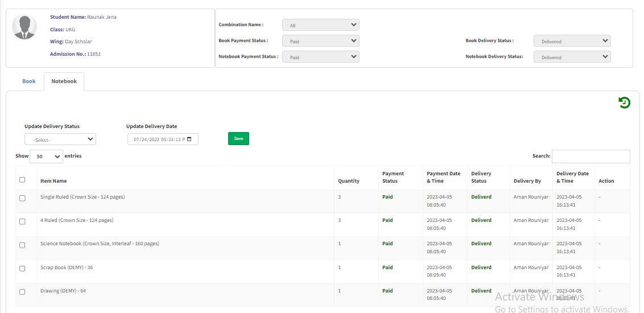Click the student profile avatar image

pos(24,27)
